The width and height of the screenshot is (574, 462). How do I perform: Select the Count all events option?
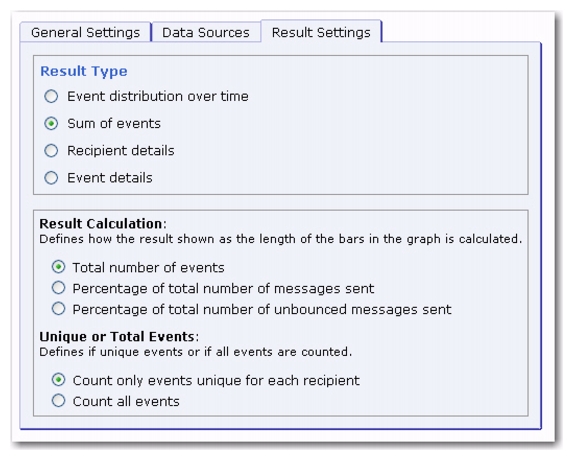coord(59,400)
